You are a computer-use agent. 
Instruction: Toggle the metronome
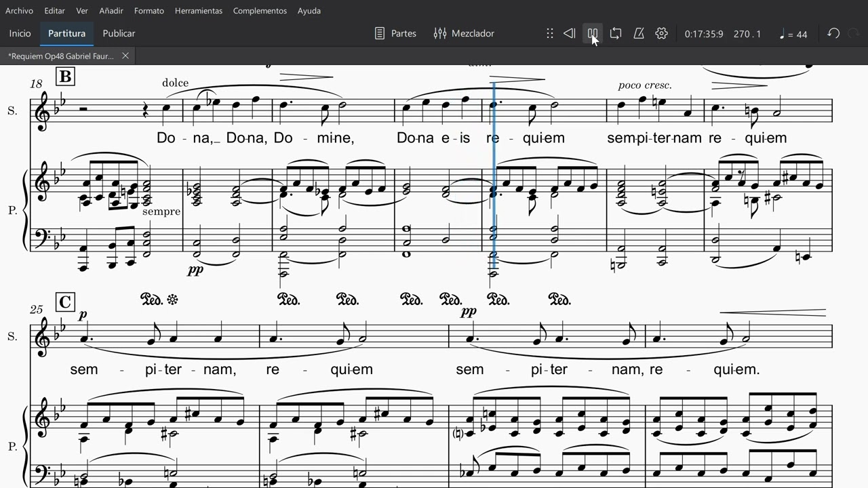pyautogui.click(x=639, y=33)
